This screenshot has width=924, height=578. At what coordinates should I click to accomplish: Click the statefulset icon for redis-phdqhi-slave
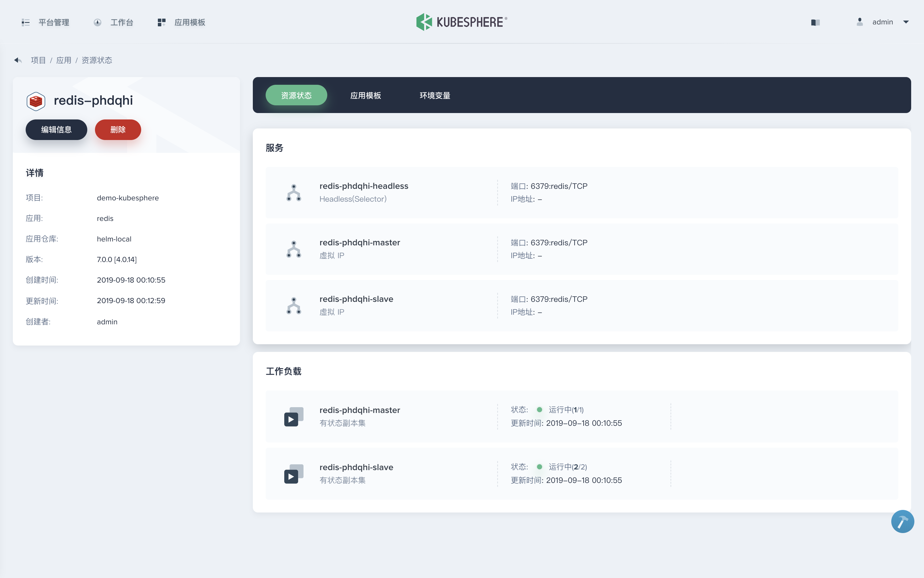[294, 474]
